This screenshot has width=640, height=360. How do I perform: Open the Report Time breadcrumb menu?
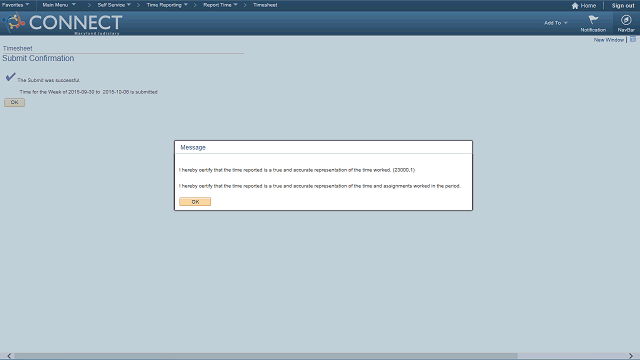tap(220, 5)
